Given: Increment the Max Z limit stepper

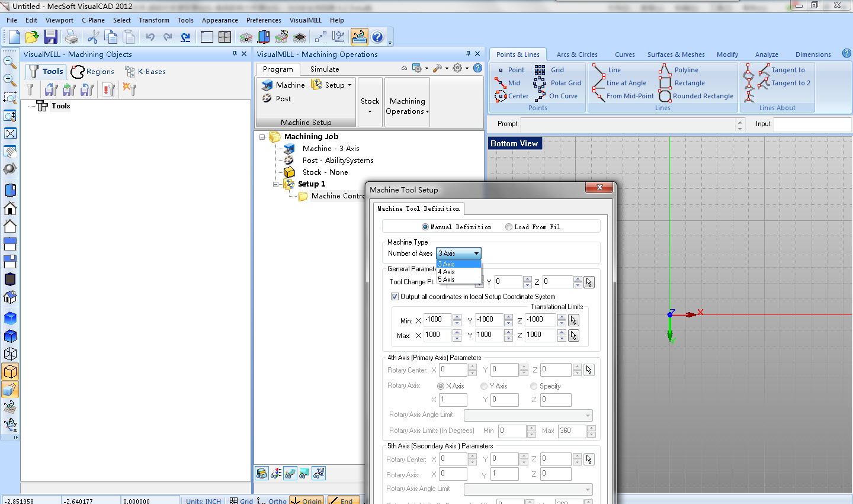Looking at the screenshot, I should click(x=562, y=332).
